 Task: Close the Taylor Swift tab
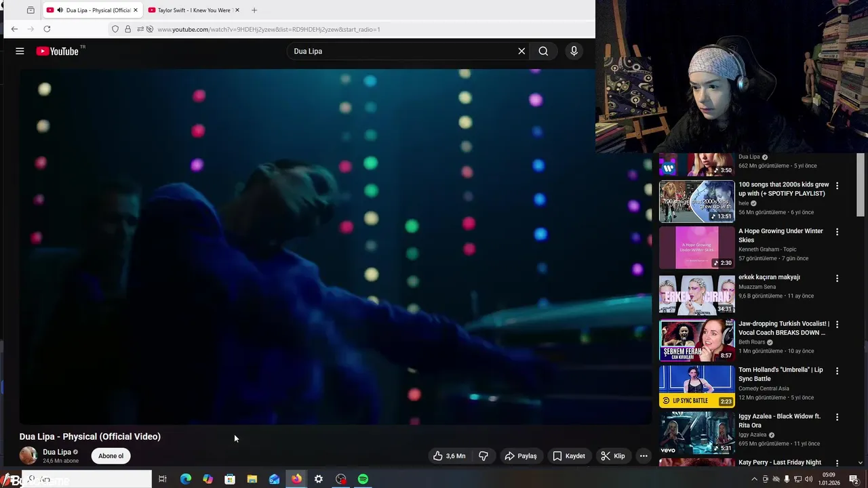click(x=237, y=10)
